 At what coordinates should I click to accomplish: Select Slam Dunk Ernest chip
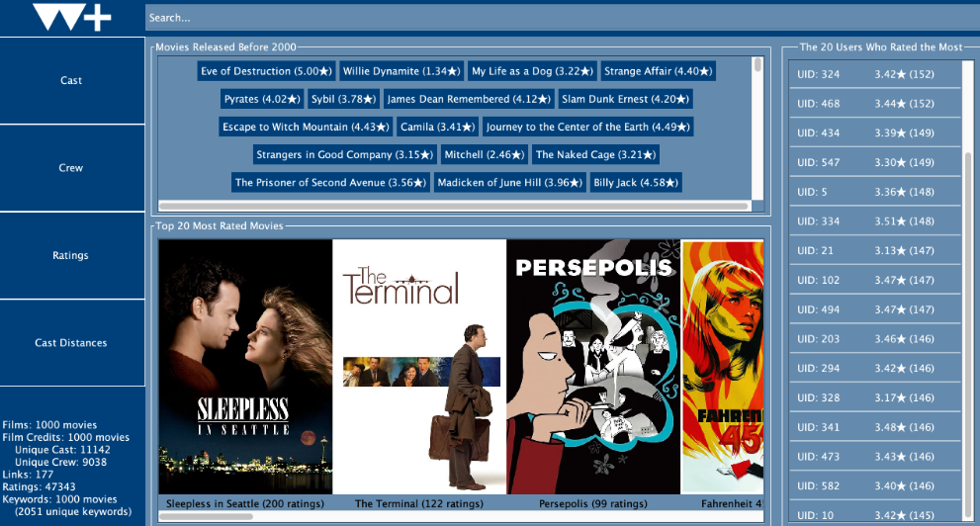click(625, 99)
